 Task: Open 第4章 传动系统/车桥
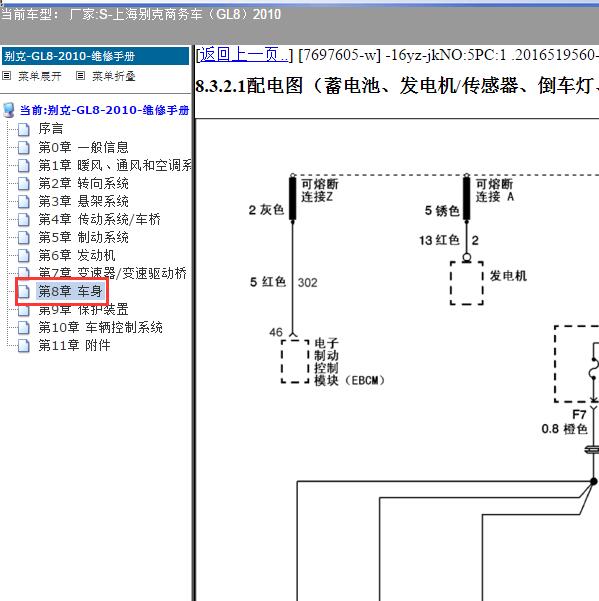point(99,219)
